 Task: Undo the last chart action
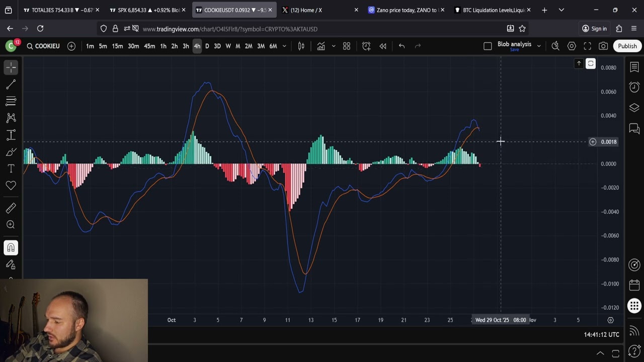pyautogui.click(x=401, y=46)
